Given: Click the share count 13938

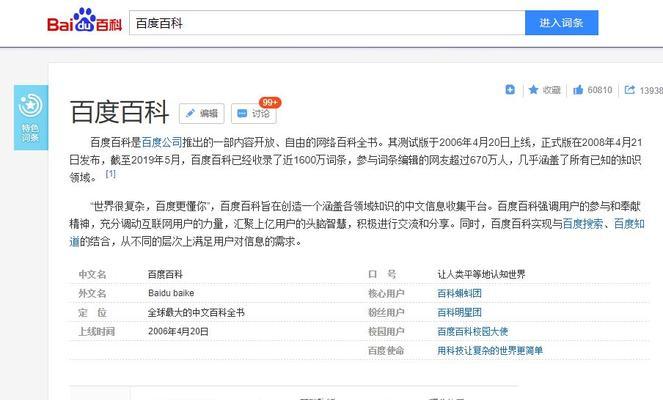Looking at the screenshot, I should (x=651, y=90).
